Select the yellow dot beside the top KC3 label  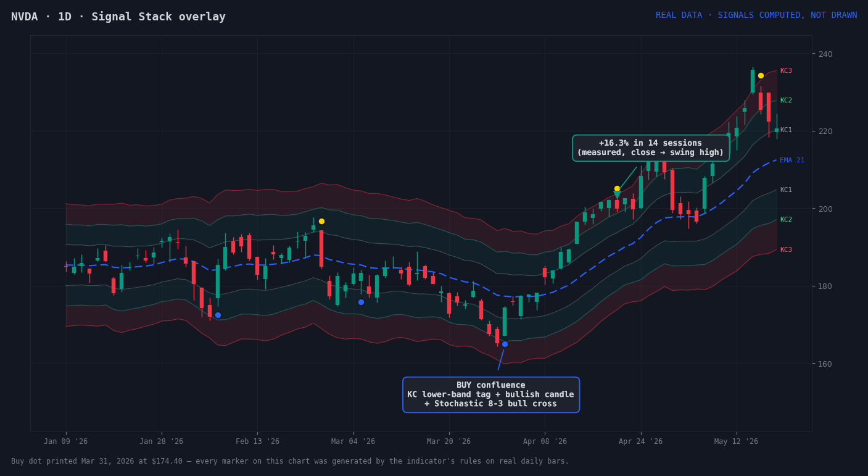[x=761, y=75]
